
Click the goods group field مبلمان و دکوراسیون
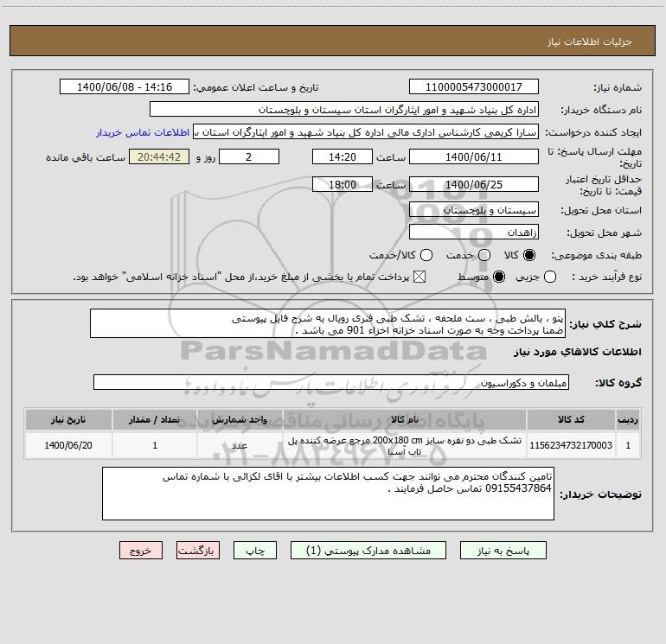click(331, 382)
